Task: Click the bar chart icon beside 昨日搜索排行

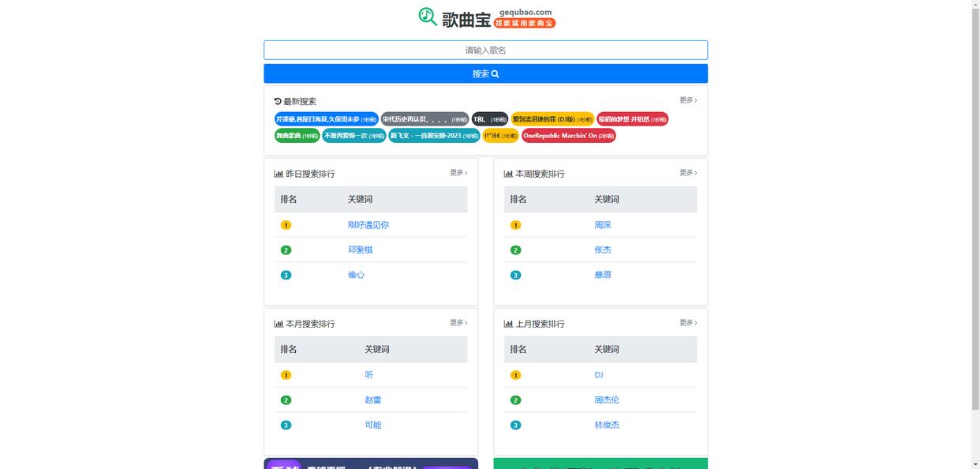Action: [279, 174]
